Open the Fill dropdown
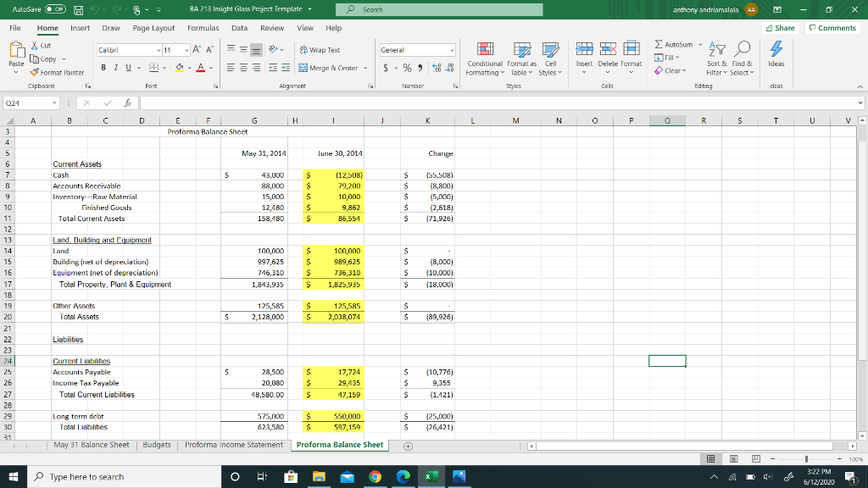Image resolution: width=868 pixels, height=488 pixels. point(667,58)
